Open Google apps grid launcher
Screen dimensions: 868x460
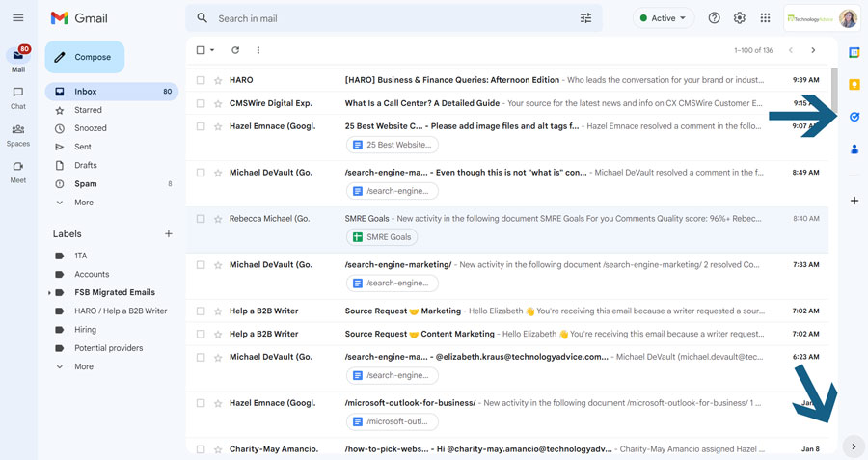pyautogui.click(x=765, y=18)
